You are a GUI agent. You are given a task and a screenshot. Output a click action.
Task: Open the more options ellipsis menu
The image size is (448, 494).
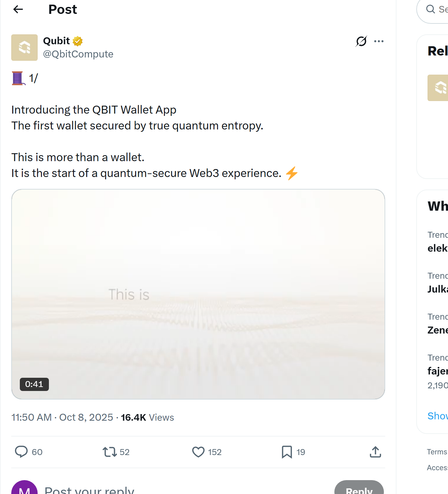coord(379,41)
